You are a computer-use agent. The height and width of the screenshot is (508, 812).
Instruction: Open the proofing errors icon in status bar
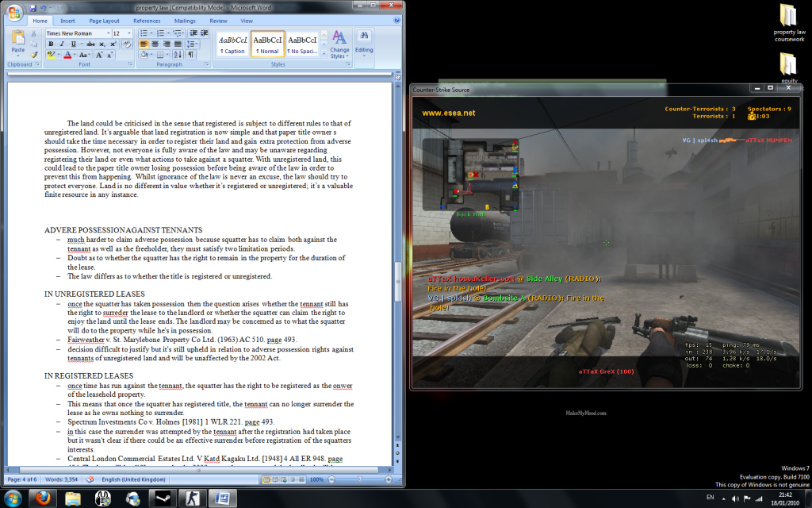(90, 479)
